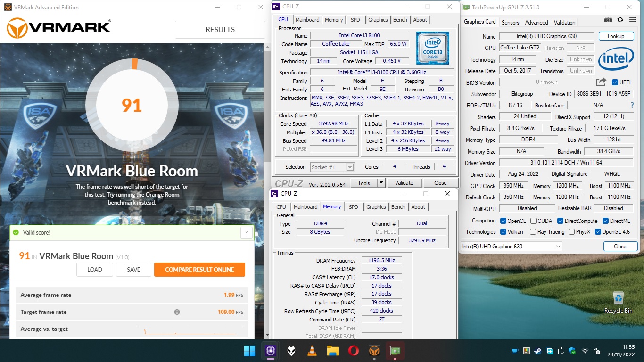644x362 pixels.
Task: Click the CPU Name field Intel Core i3 8100
Action: (359, 35)
